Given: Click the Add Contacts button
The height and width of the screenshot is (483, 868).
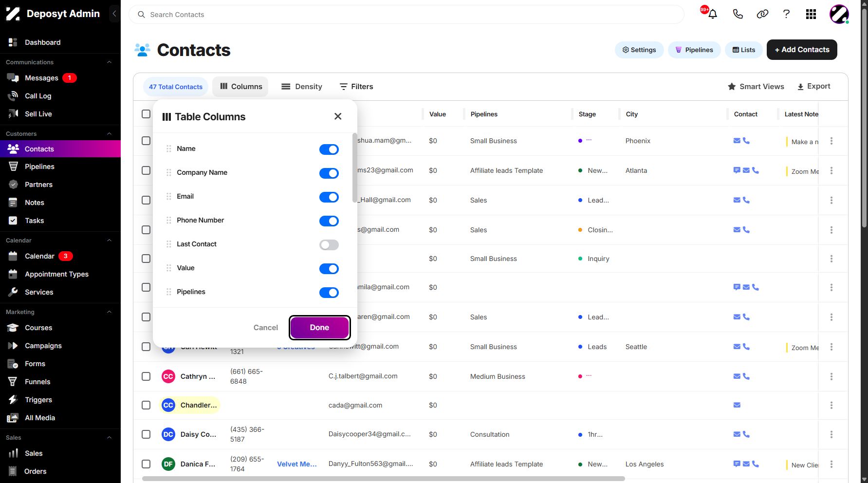Looking at the screenshot, I should pos(802,50).
